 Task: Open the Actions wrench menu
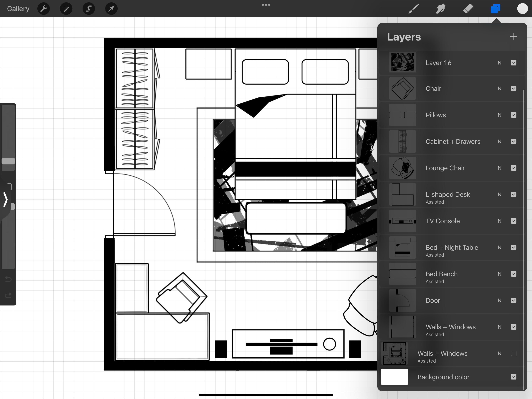click(x=44, y=9)
